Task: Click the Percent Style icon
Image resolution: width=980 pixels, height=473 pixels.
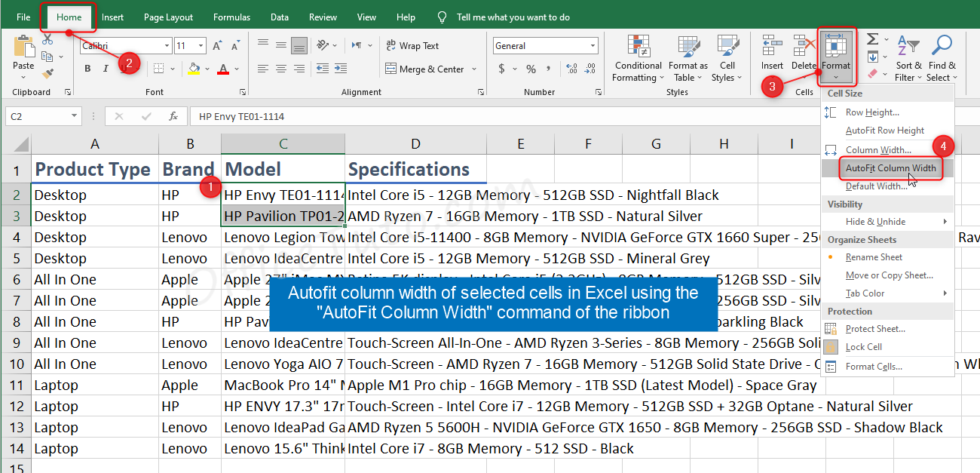Action: coord(531,69)
